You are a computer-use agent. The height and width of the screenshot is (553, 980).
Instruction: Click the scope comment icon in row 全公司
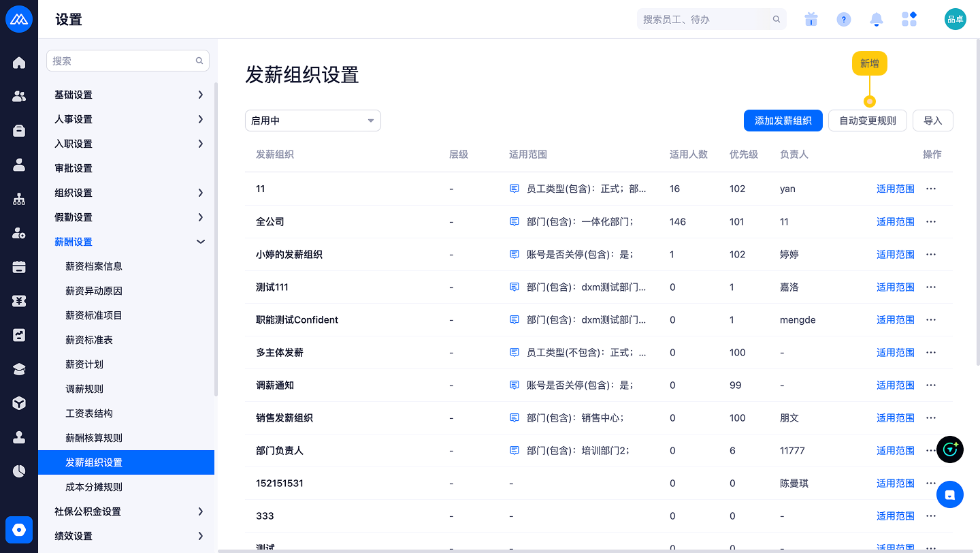[x=514, y=222]
